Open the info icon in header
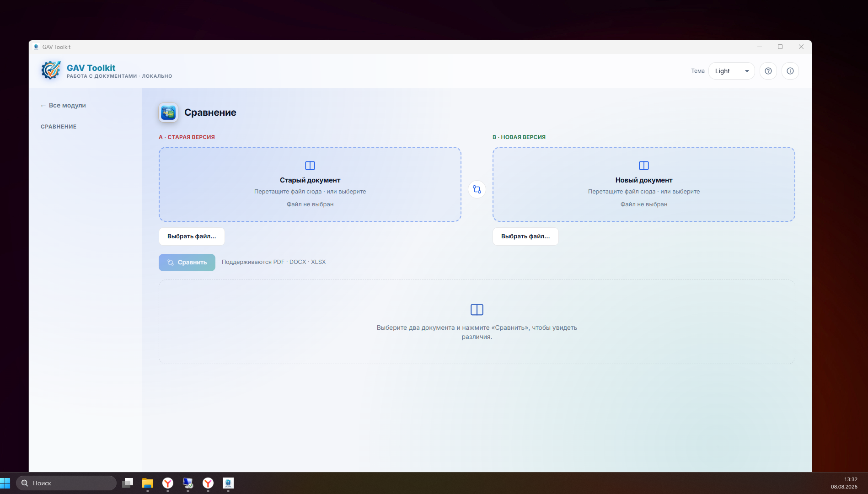The height and width of the screenshot is (494, 868). coord(790,71)
